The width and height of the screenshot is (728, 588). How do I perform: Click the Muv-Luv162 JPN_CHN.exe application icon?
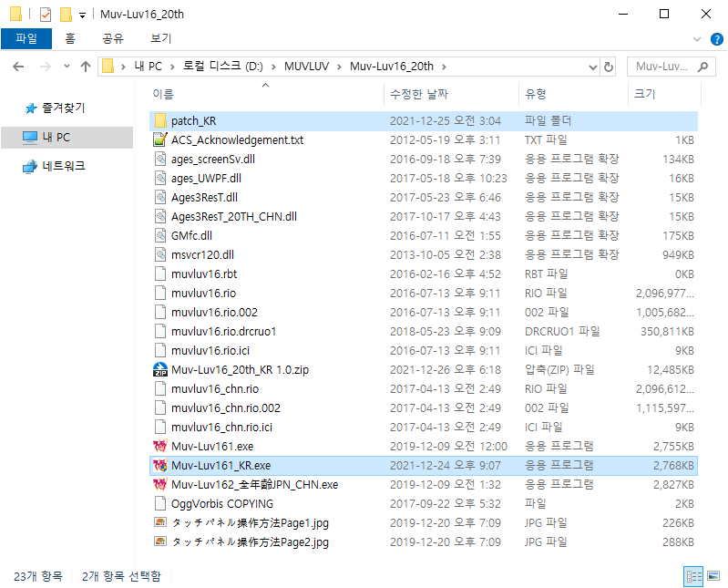tap(160, 484)
